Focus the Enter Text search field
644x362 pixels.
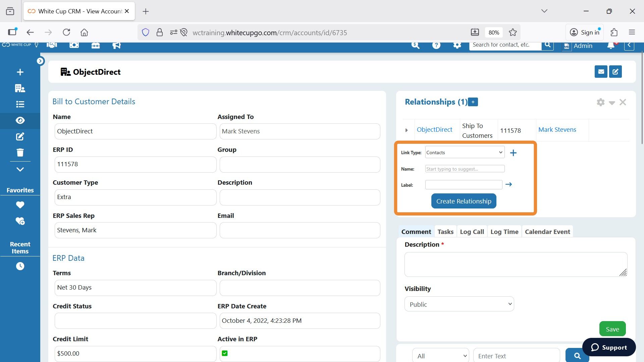pyautogui.click(x=516, y=356)
